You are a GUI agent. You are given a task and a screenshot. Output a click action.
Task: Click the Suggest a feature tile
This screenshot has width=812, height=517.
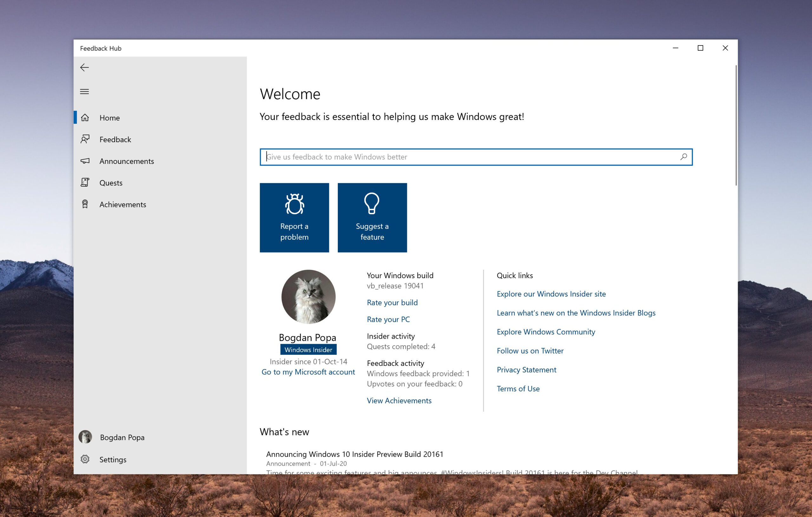[x=372, y=218]
